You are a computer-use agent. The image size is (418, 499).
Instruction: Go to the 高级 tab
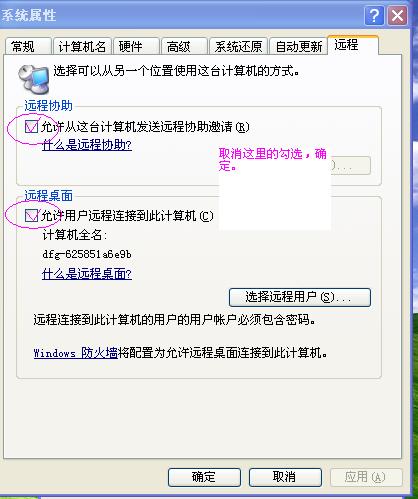coord(184,46)
